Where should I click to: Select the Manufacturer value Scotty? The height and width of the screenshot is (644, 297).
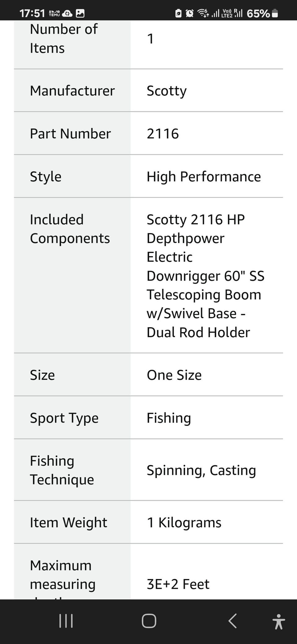[166, 91]
